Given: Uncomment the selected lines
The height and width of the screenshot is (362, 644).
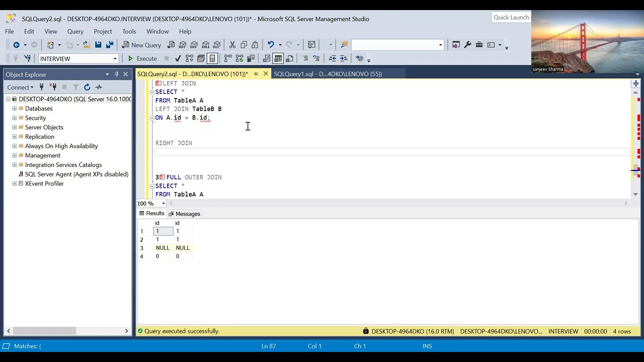Looking at the screenshot, I should point(316,58).
